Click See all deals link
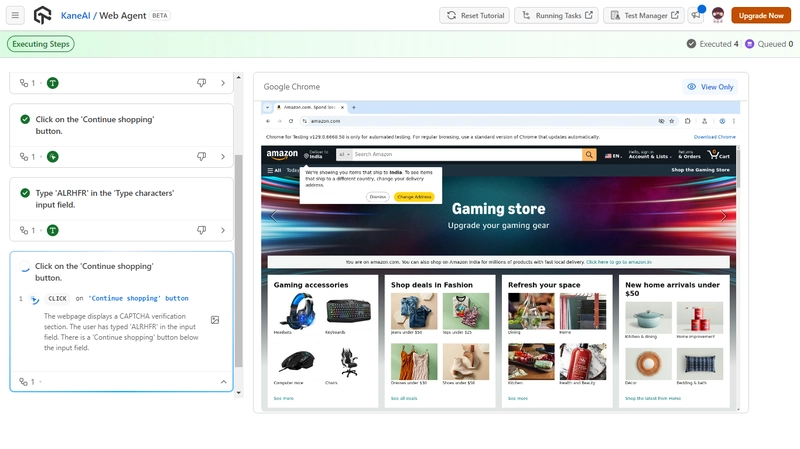This screenshot has height=449, width=800. click(404, 398)
